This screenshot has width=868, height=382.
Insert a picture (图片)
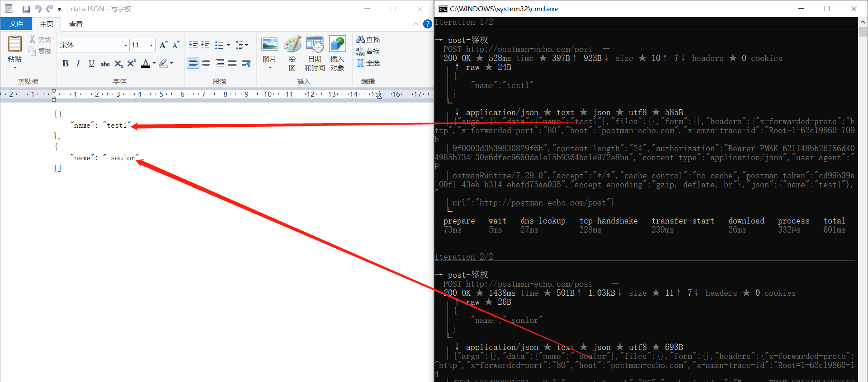coord(269,53)
